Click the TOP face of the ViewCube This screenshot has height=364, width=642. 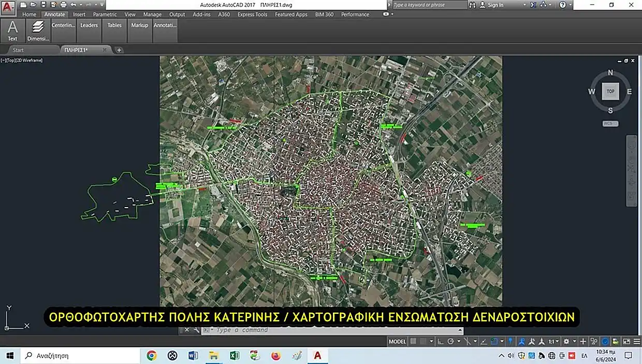pyautogui.click(x=610, y=91)
